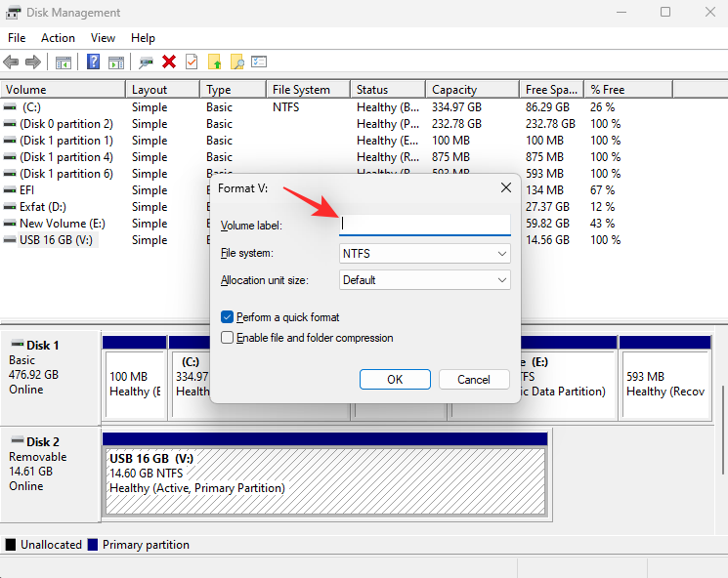Viewport: 728px width, 578px height.
Task: Sort by Layout column header
Action: click(x=163, y=90)
